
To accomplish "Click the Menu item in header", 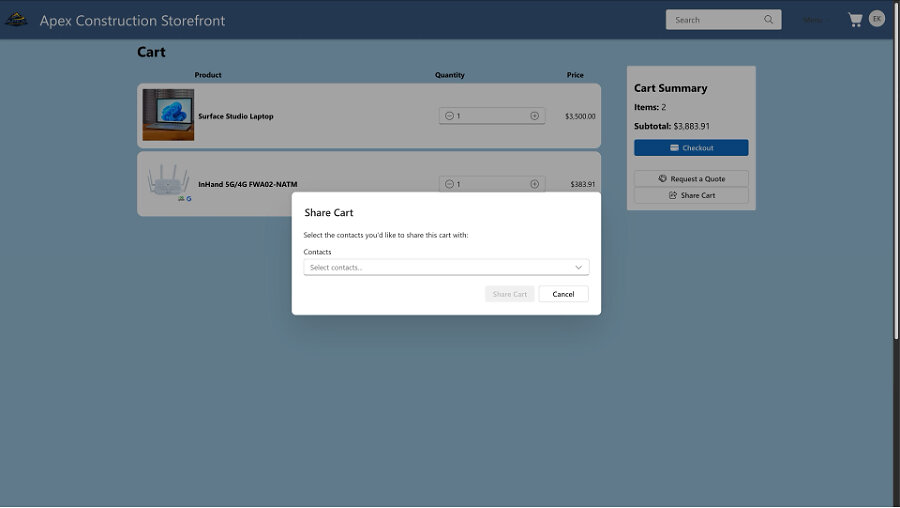I will click(813, 20).
